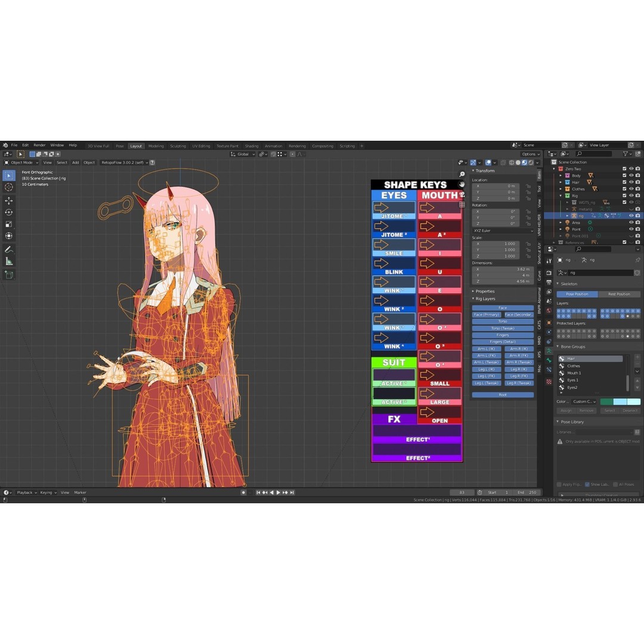Screen dimensions: 644x644
Task: Collapse the Rig collection
Action: point(561,196)
